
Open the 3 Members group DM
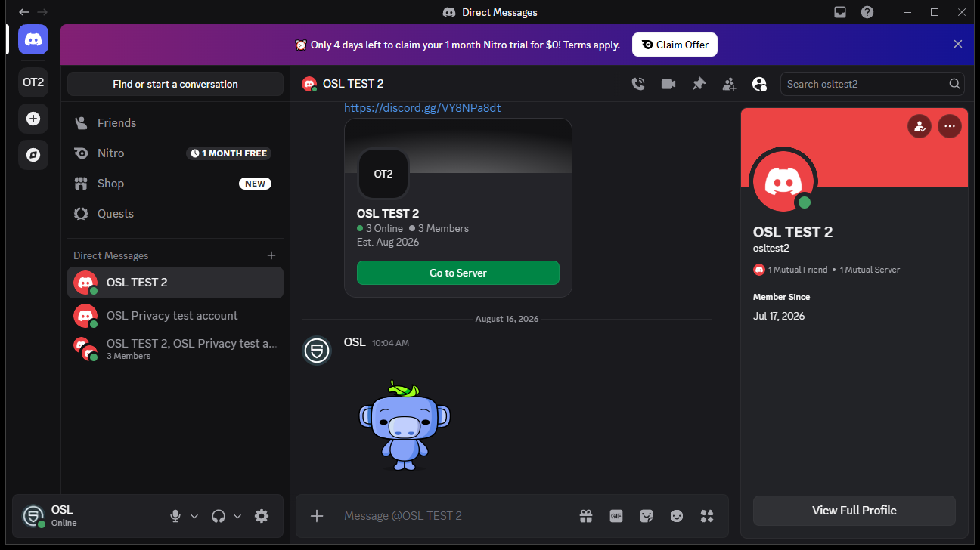(x=175, y=349)
